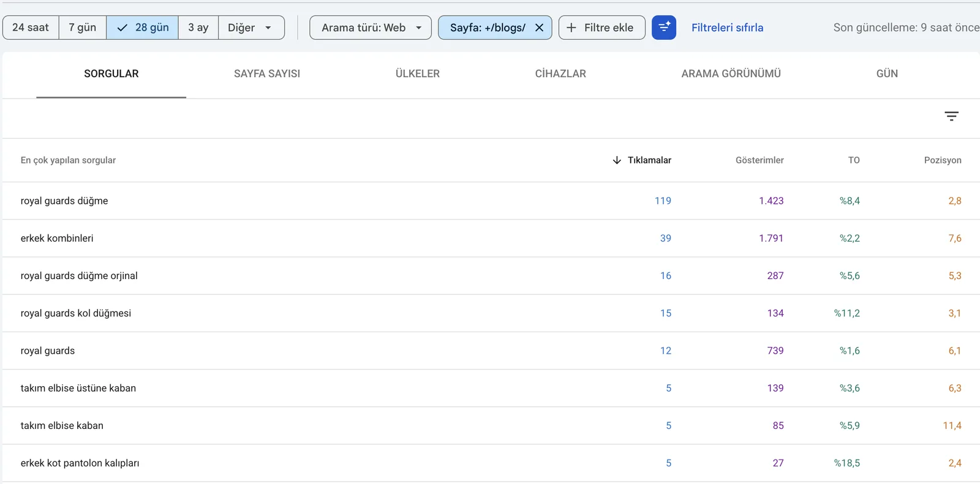Select the 28 gün date range
This screenshot has height=484, width=980.
tap(142, 28)
